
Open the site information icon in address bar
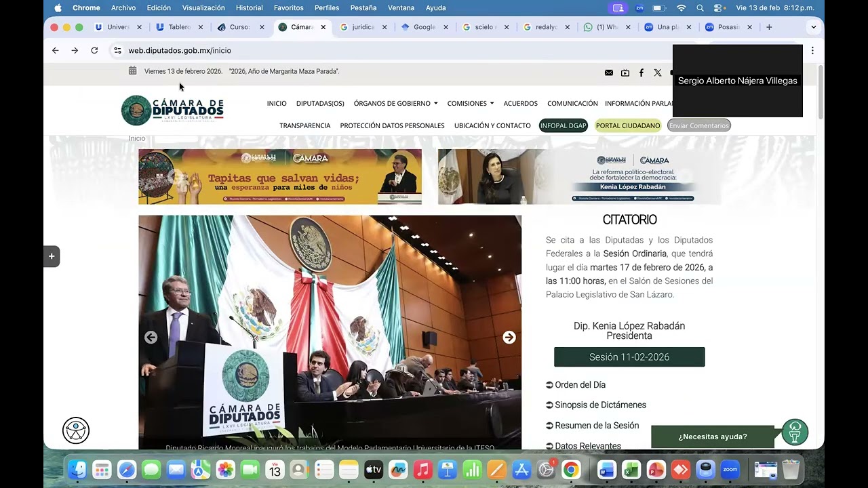[x=117, y=50]
